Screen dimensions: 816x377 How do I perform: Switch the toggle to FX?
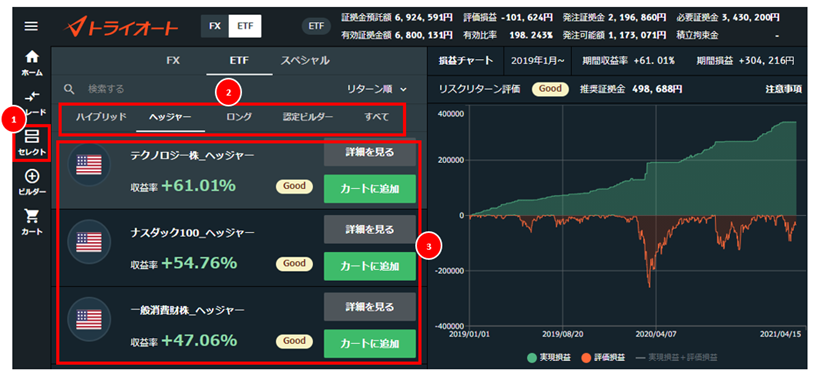tap(215, 26)
